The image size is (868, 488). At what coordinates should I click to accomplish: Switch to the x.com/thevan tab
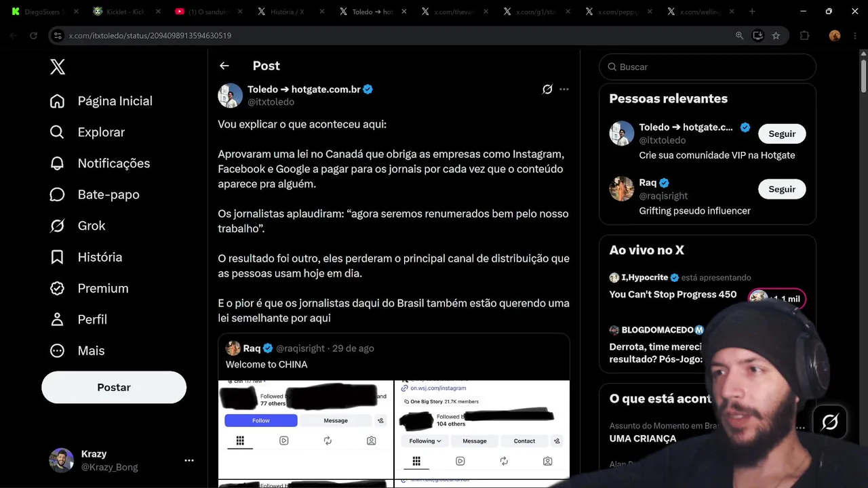(455, 12)
